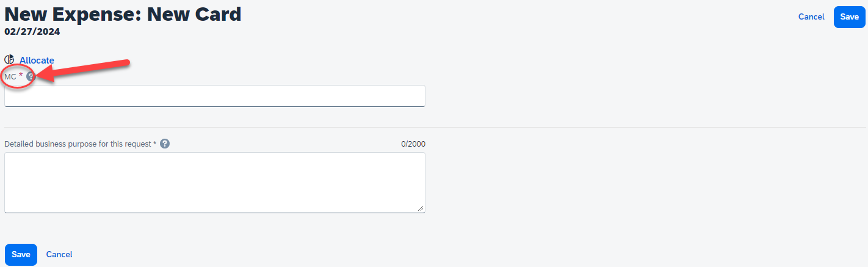
Task: Open the Allocate link
Action: coord(37,60)
